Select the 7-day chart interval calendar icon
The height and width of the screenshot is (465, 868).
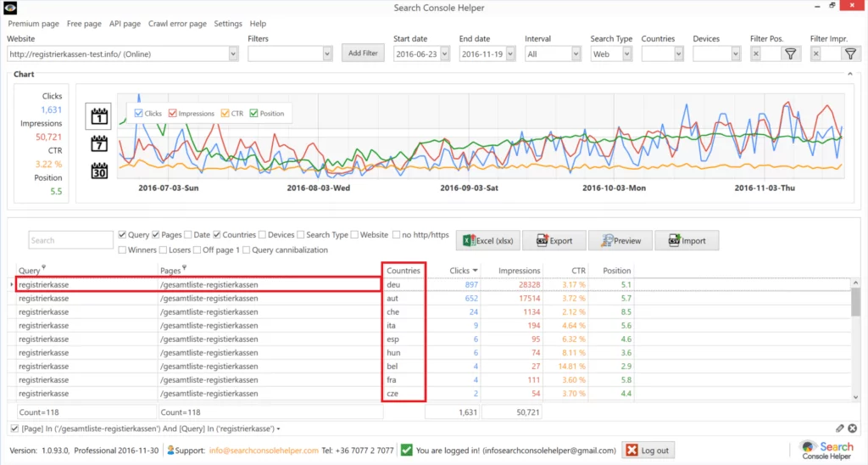click(x=99, y=143)
